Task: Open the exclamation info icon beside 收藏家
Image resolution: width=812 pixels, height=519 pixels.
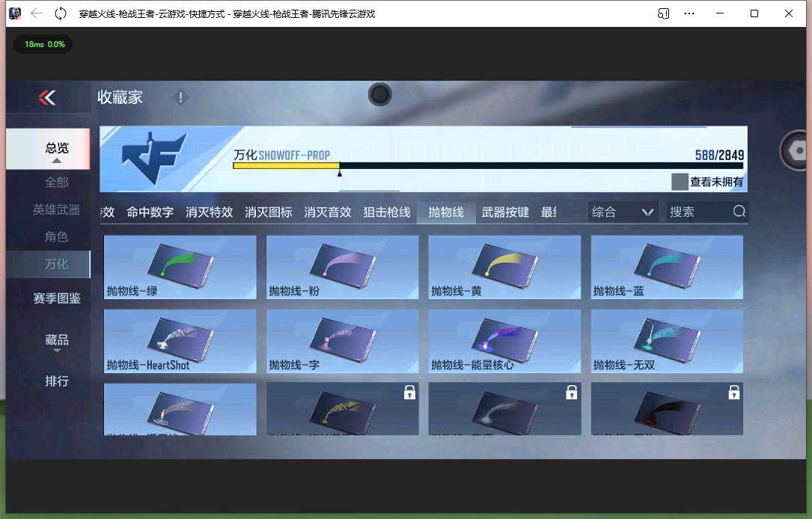Action: 180,97
